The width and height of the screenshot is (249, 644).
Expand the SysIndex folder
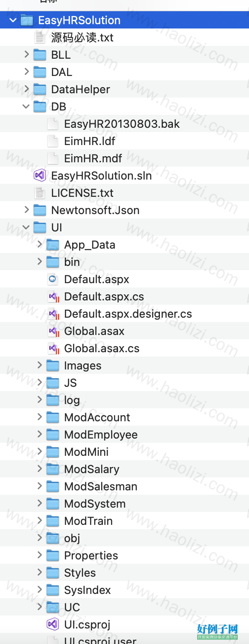pyautogui.click(x=39, y=590)
